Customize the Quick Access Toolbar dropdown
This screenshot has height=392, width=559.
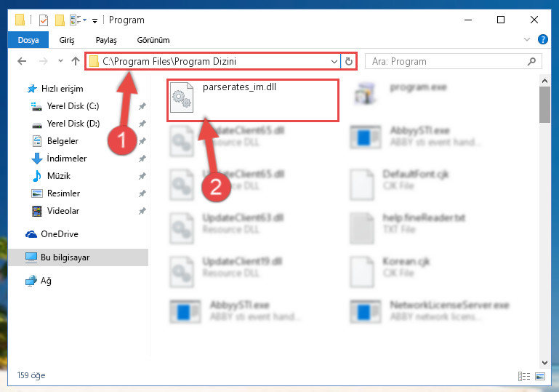(94, 20)
